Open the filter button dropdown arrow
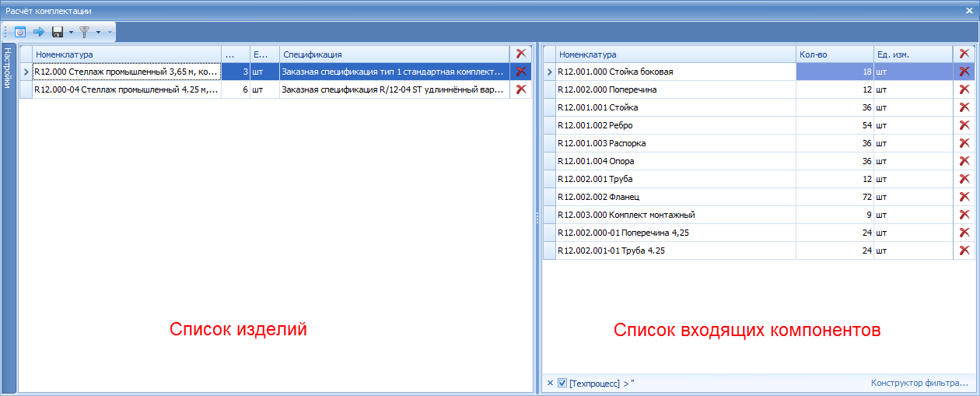This screenshot has width=980, height=396. point(98,32)
